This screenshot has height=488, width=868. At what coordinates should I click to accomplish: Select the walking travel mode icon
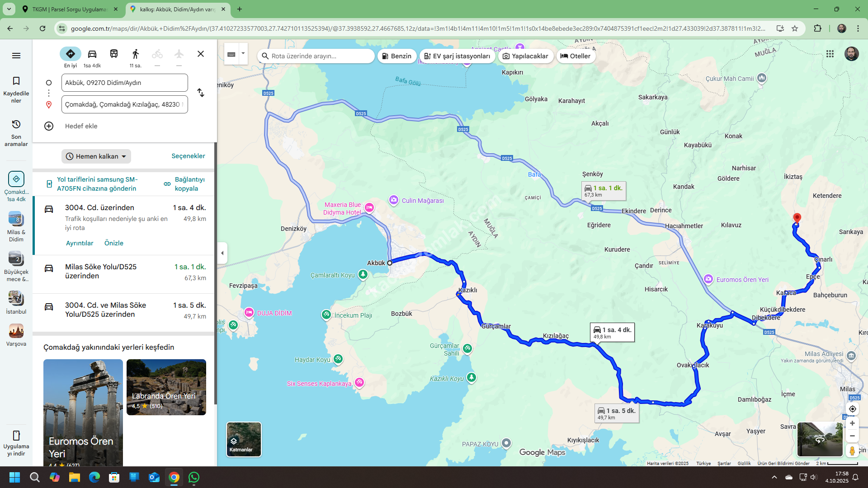pyautogui.click(x=135, y=54)
